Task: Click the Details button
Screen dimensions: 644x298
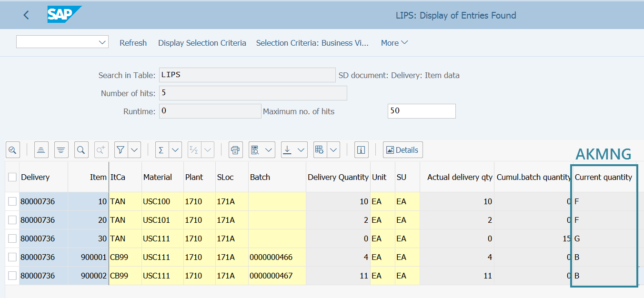Action: tap(402, 150)
